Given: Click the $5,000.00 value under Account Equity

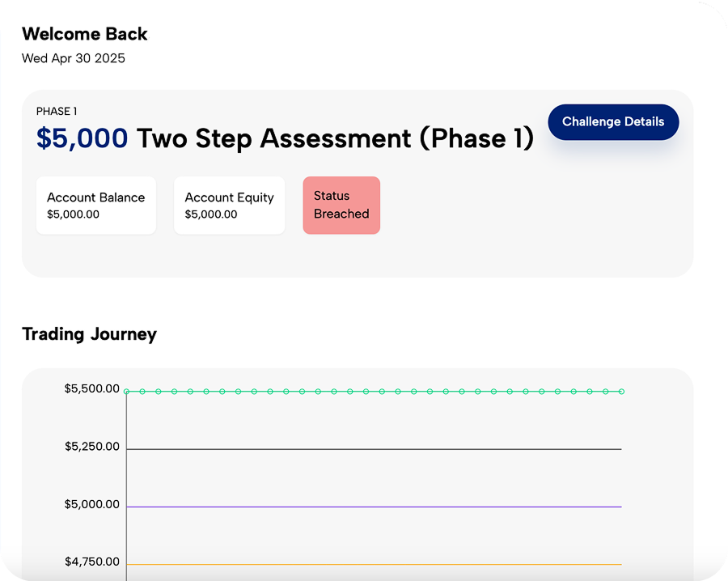Looking at the screenshot, I should 211,214.
